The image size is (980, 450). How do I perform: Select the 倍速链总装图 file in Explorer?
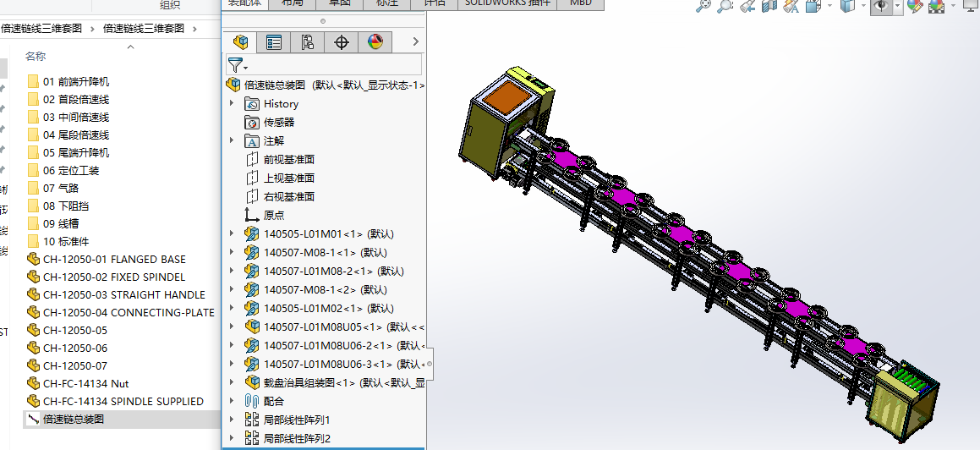click(66, 419)
